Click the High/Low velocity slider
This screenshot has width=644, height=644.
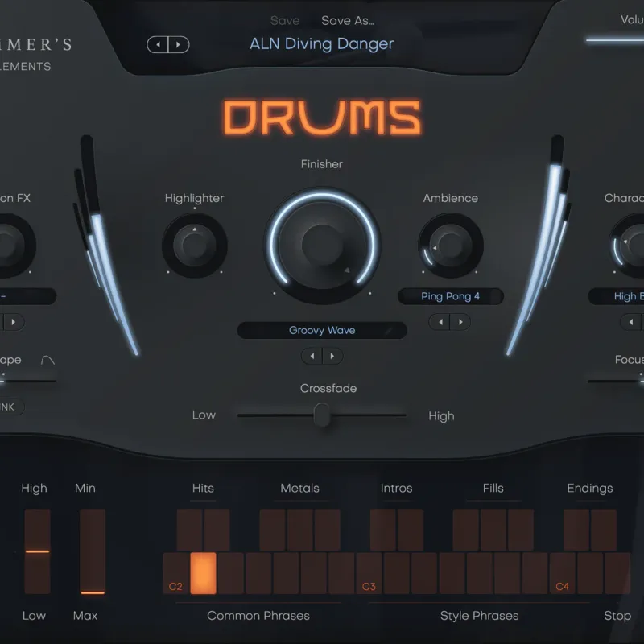click(37, 551)
